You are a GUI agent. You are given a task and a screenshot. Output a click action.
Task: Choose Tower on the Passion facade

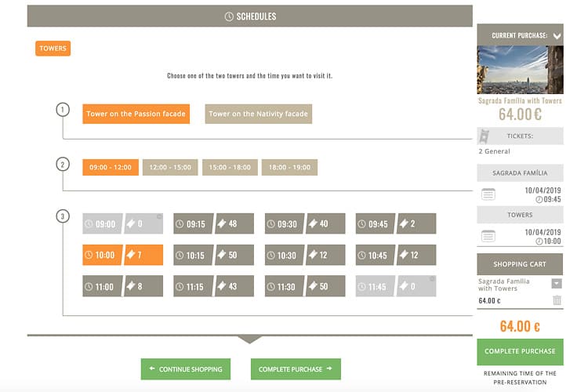[x=136, y=114]
